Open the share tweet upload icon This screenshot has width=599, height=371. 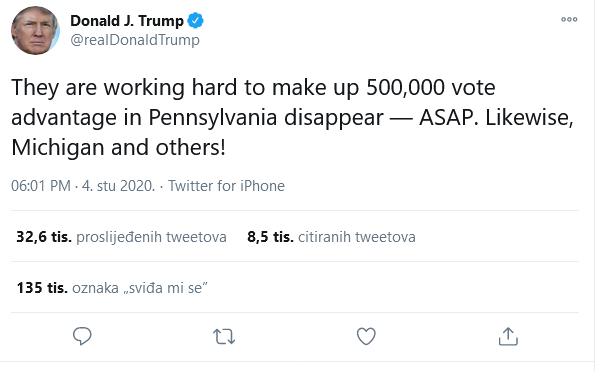(508, 336)
